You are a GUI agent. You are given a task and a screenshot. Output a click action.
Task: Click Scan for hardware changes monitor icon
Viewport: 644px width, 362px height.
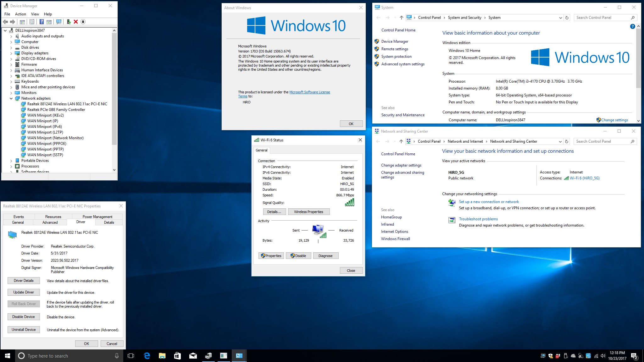[x=59, y=22]
